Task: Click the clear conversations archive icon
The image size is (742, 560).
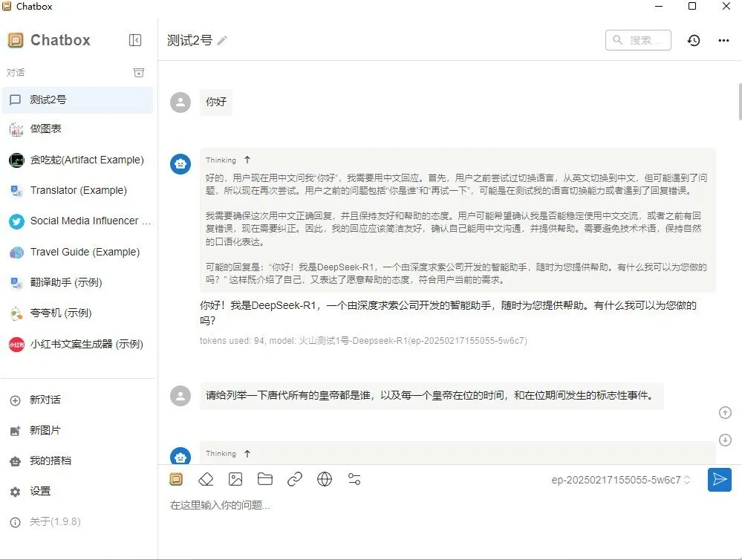Action: click(139, 73)
